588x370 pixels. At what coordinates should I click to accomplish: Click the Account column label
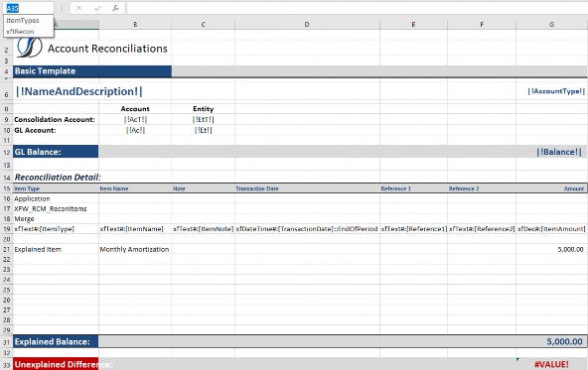[135, 109]
